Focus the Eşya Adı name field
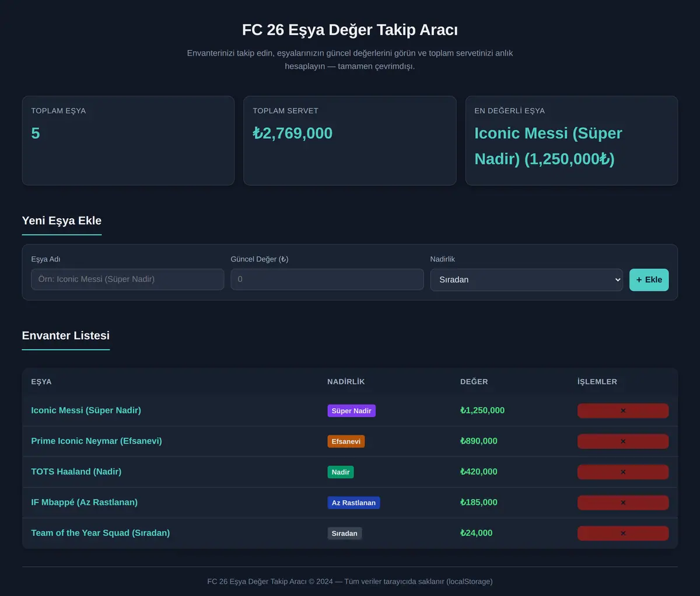 [x=127, y=280]
